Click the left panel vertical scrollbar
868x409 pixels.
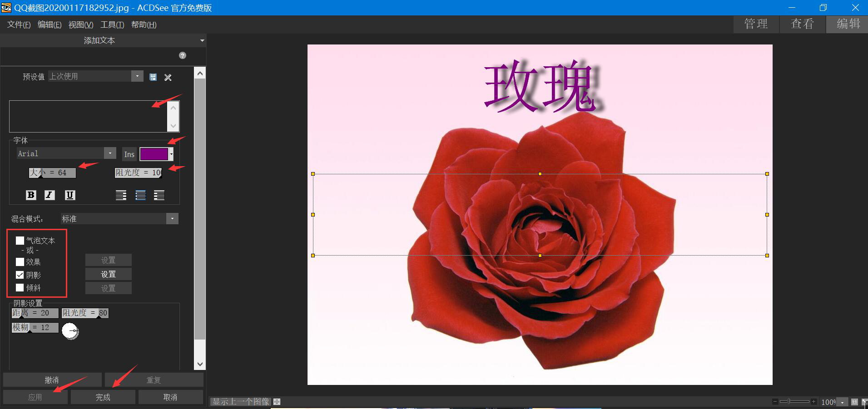[200, 209]
